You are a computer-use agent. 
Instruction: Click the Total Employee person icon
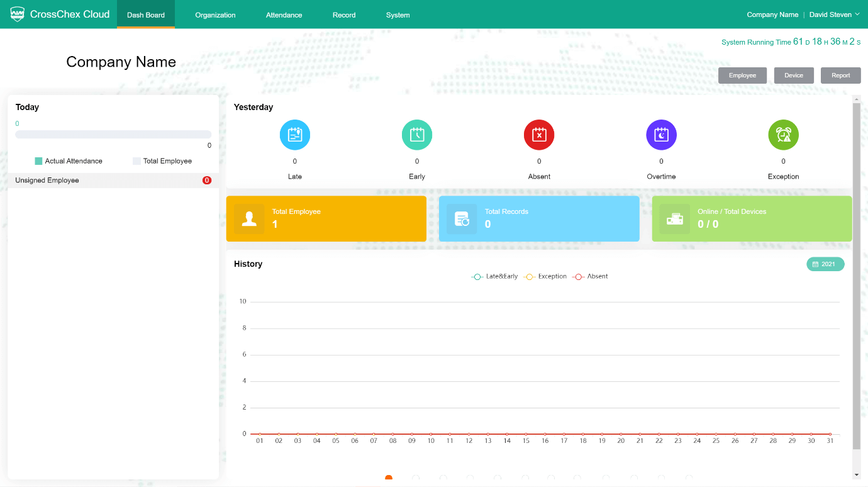[249, 219]
